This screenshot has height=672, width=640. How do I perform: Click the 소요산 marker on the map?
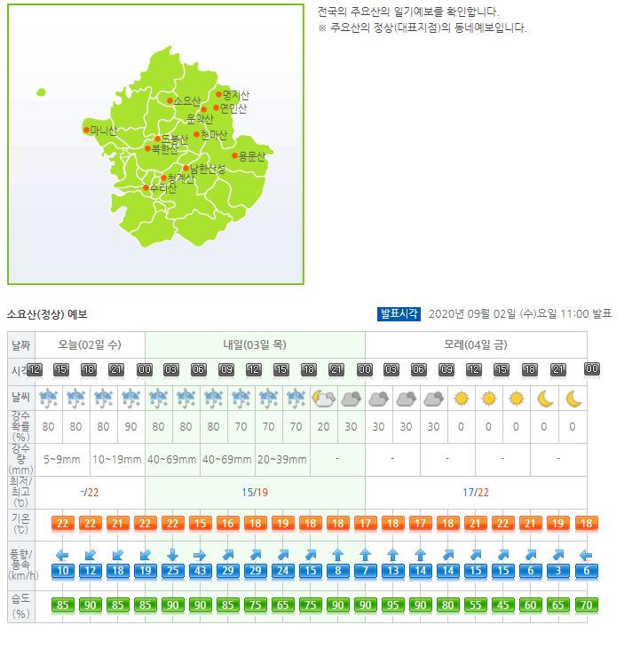(x=170, y=100)
